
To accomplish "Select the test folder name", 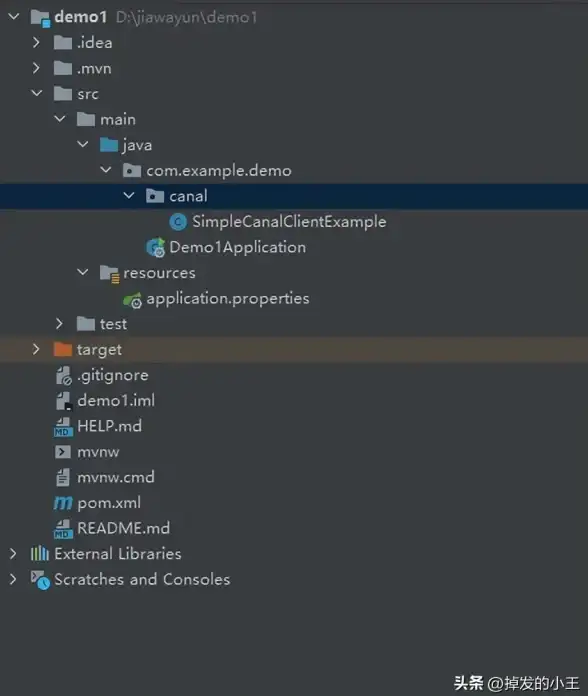I will coord(114,324).
